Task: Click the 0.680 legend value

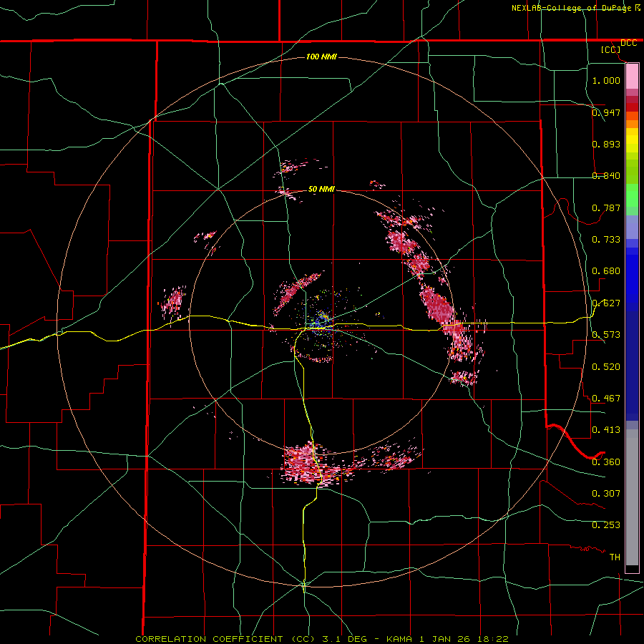Action: [606, 271]
